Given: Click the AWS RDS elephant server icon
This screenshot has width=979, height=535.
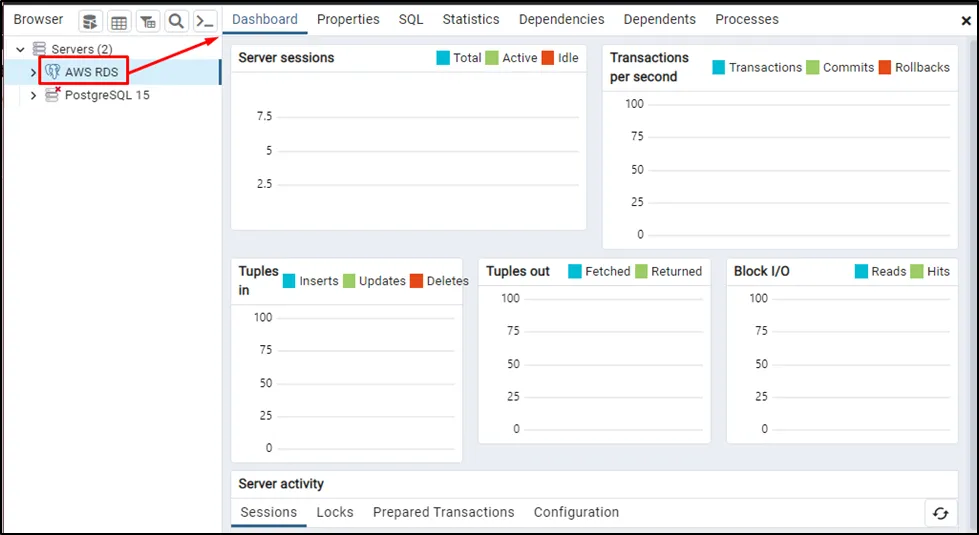Looking at the screenshot, I should pos(53,72).
